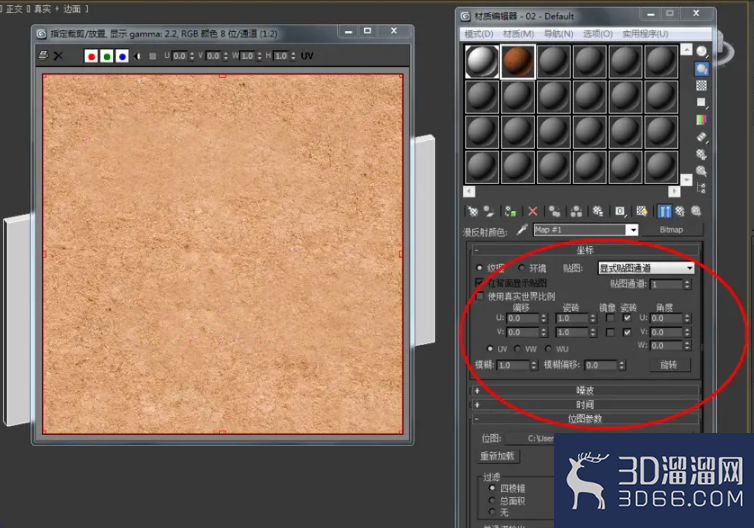Click Assign Material to Selection icon
Screen dimensions: 754x528
tap(511, 211)
